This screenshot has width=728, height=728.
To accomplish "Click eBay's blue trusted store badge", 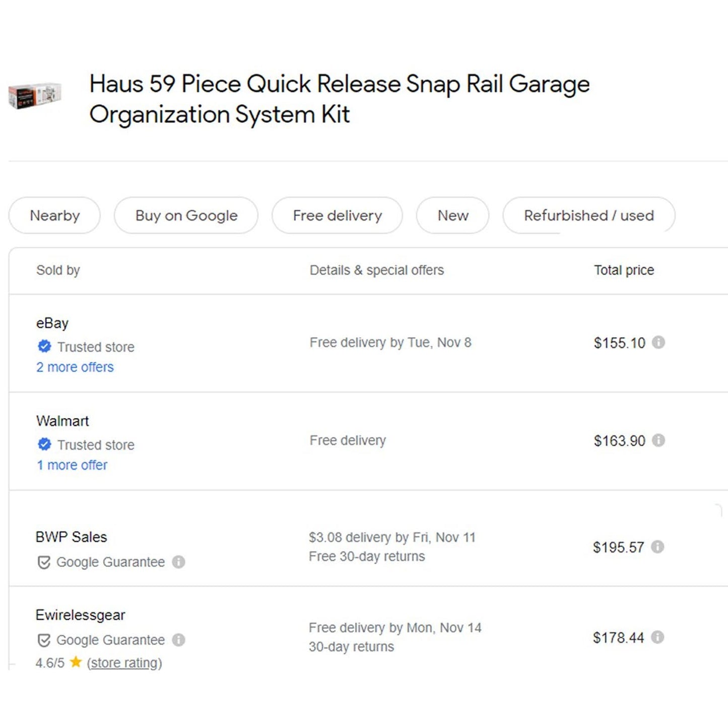I will 44,346.
